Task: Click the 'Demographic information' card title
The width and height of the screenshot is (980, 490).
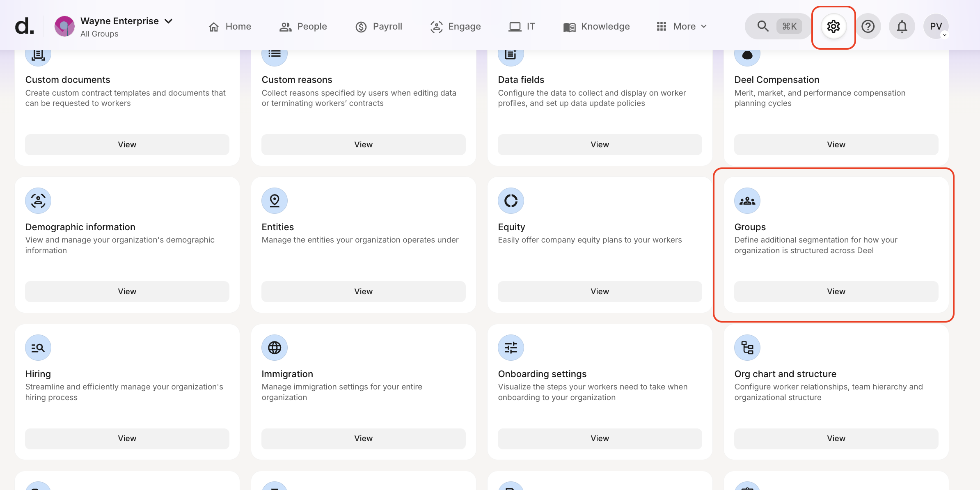Action: click(80, 227)
